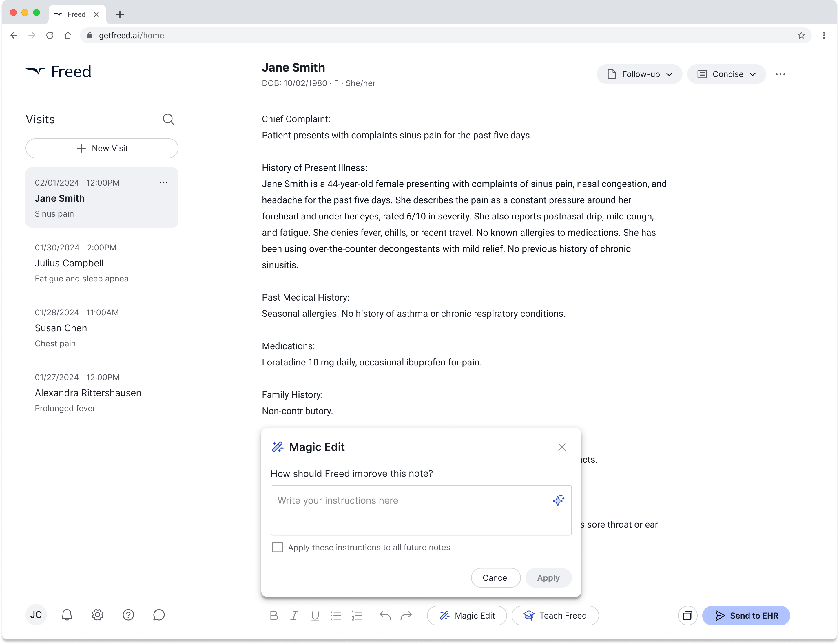The image size is (839, 644).
Task: Open the help question mark icon
Action: tap(128, 615)
